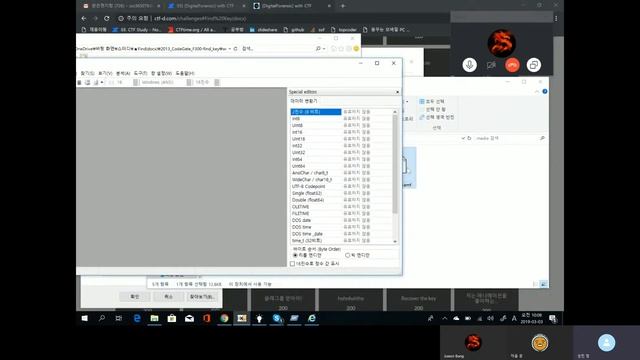Click browse button in bottom dialog
This screenshot has width=640, height=360.
coord(202,297)
